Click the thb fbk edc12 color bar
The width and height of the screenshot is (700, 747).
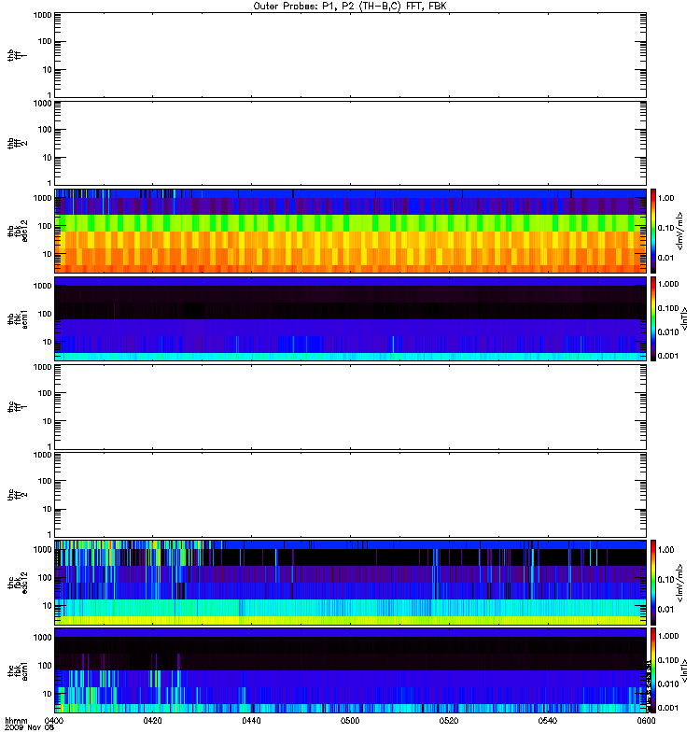pyautogui.click(x=653, y=231)
